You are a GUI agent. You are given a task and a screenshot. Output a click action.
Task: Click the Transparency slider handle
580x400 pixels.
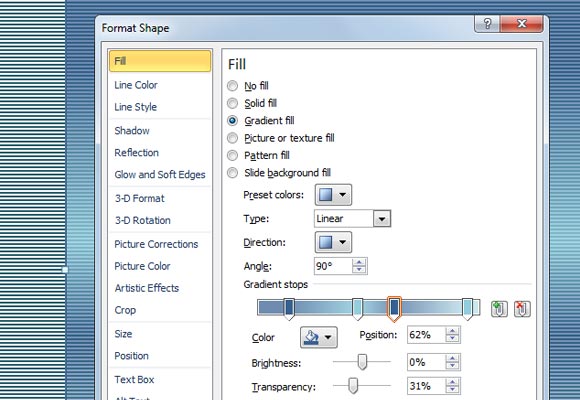(353, 386)
